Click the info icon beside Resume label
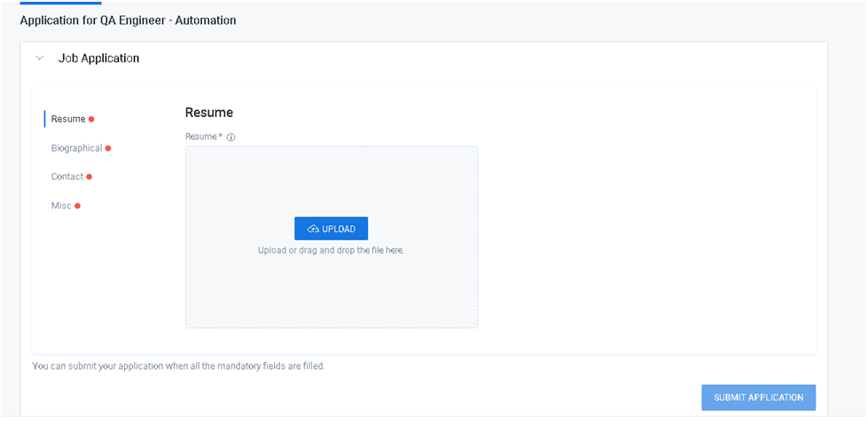 click(231, 137)
